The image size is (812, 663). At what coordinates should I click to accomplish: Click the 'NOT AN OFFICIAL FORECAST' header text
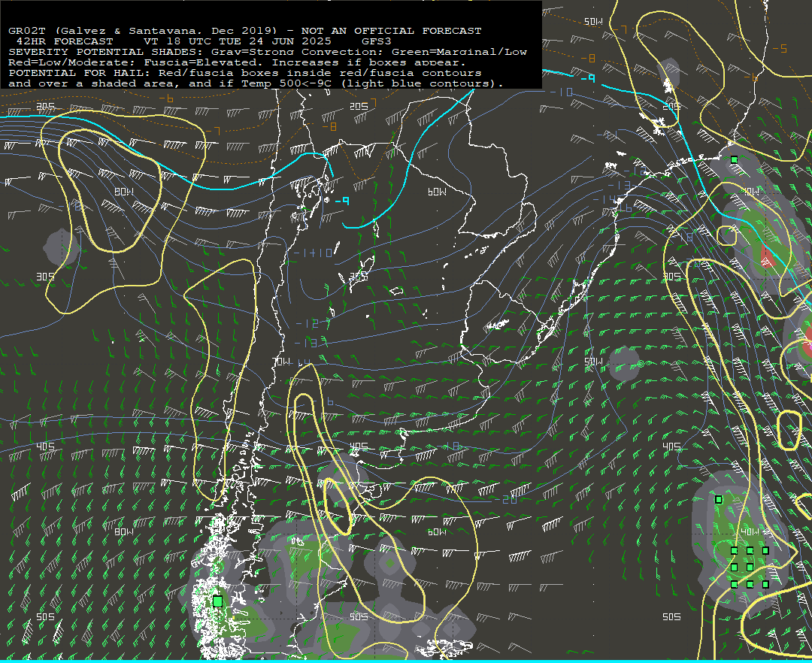[x=391, y=31]
